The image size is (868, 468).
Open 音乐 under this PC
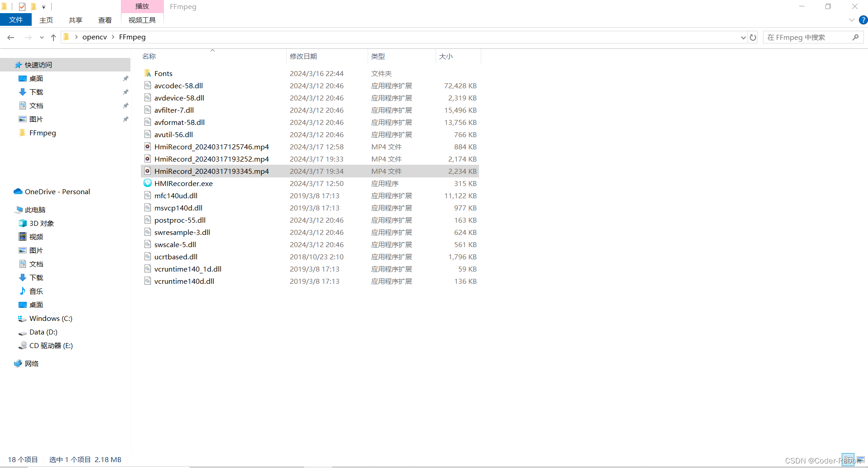coord(36,291)
